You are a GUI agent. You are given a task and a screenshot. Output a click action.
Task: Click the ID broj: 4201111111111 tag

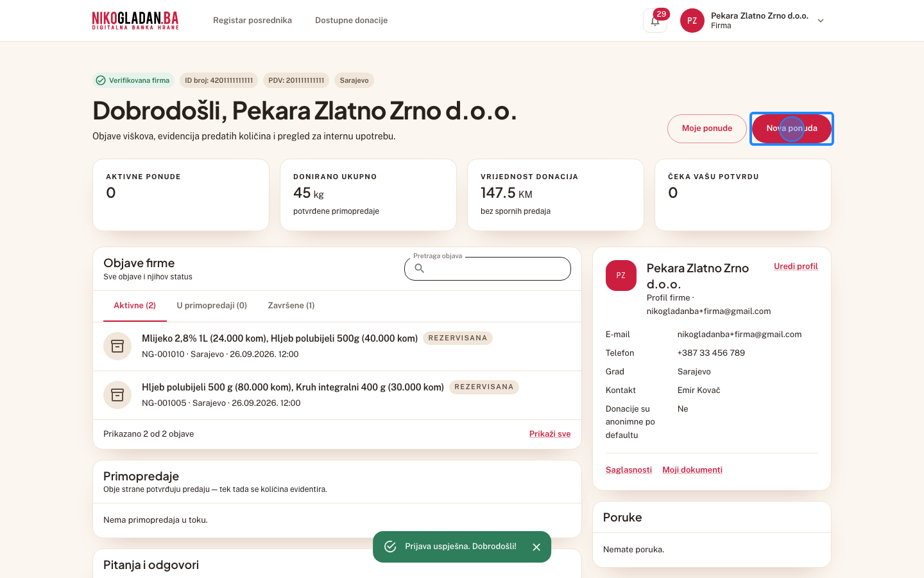coord(219,80)
